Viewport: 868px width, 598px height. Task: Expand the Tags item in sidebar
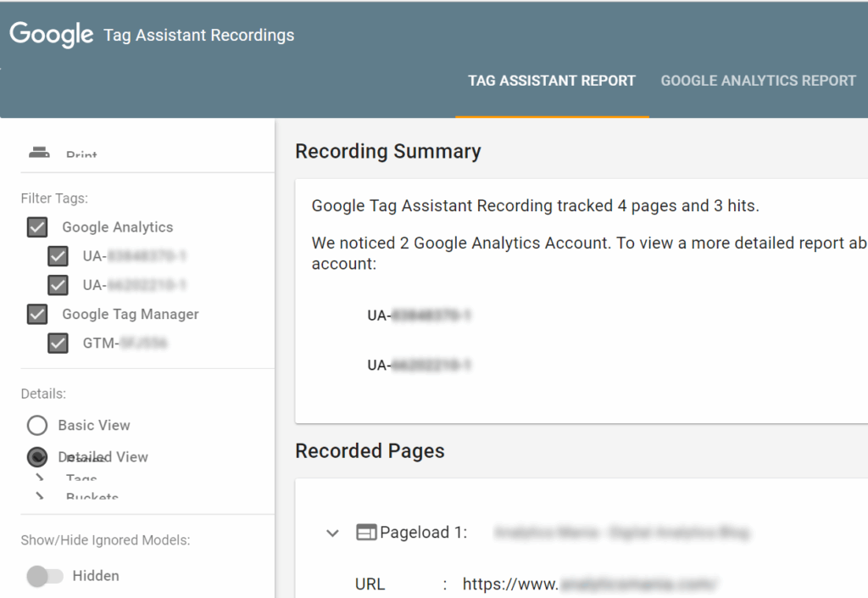[40, 478]
